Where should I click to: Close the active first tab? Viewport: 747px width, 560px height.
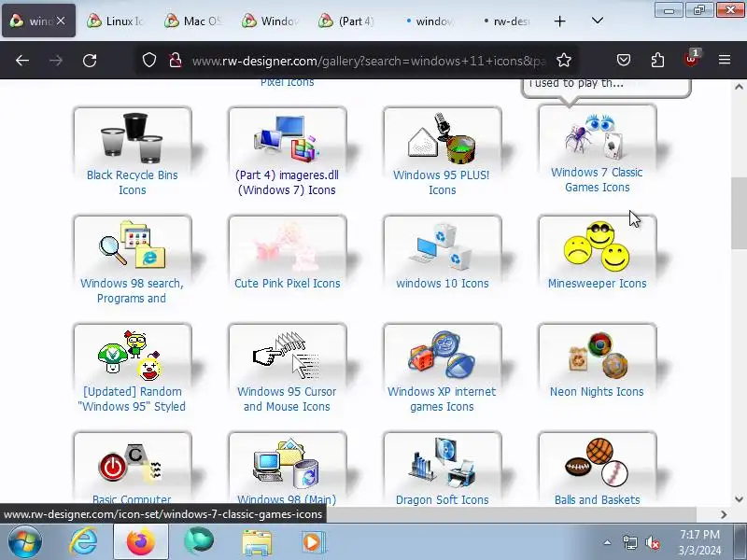tap(61, 21)
